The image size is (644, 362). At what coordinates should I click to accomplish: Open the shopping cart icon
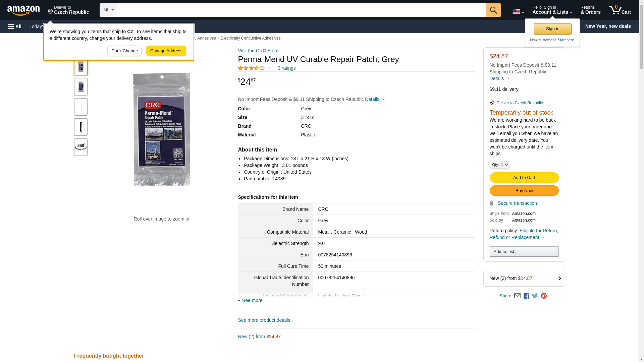point(619,10)
